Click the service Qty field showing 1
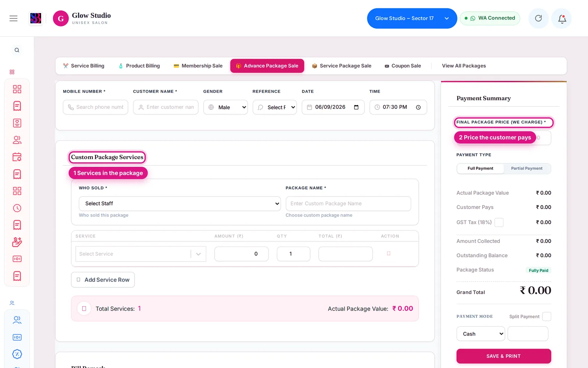Image resolution: width=588 pixels, height=368 pixels. click(293, 254)
